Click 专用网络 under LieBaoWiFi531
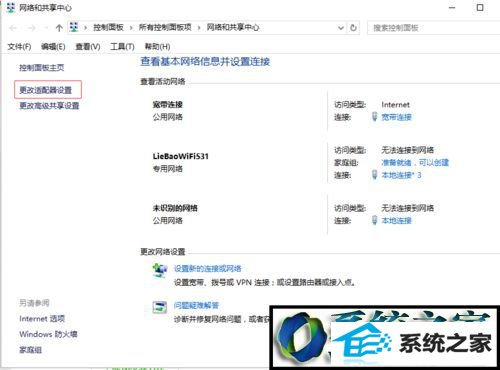The image size is (500, 370). [x=167, y=169]
